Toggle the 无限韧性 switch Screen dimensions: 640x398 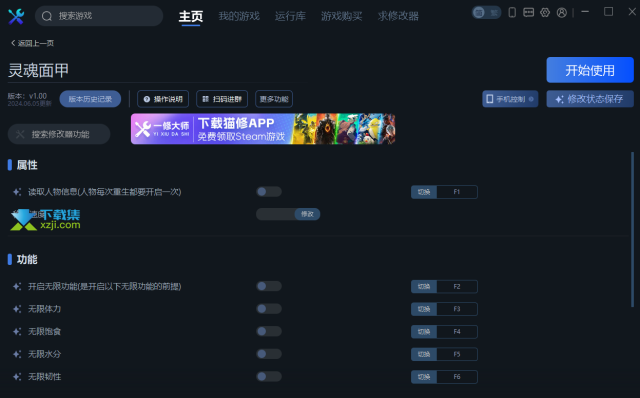269,376
